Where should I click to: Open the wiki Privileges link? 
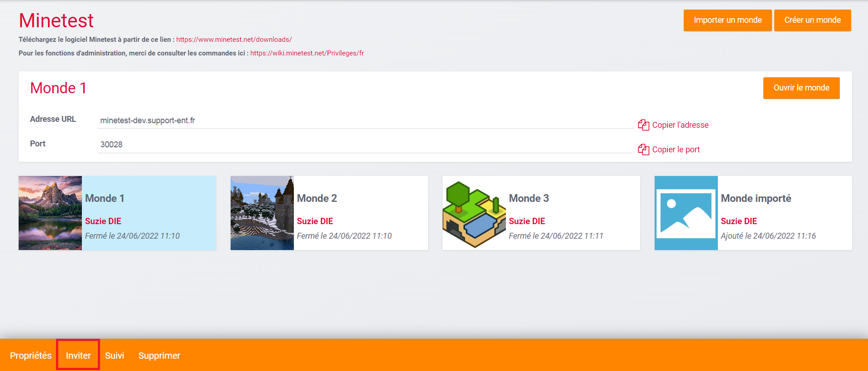307,53
